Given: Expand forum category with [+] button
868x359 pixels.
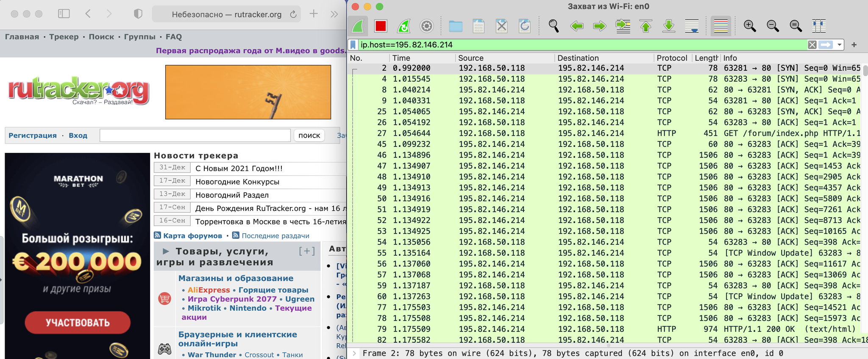Looking at the screenshot, I should [307, 251].
